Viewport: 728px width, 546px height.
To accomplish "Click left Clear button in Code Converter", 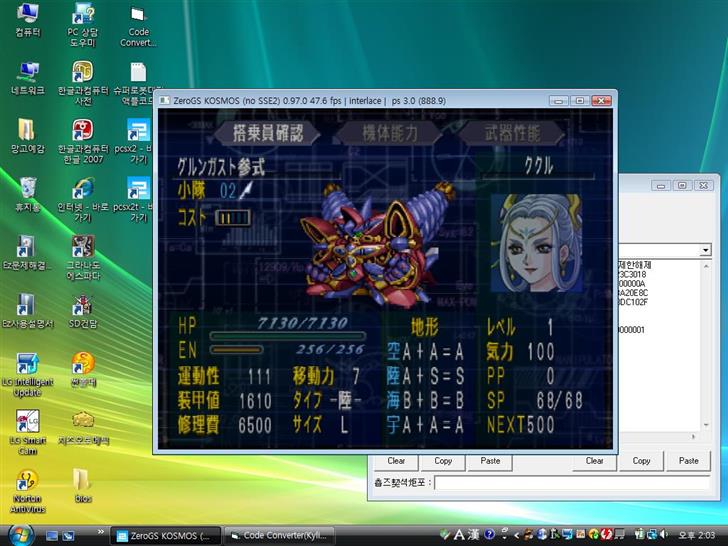I will 396,461.
